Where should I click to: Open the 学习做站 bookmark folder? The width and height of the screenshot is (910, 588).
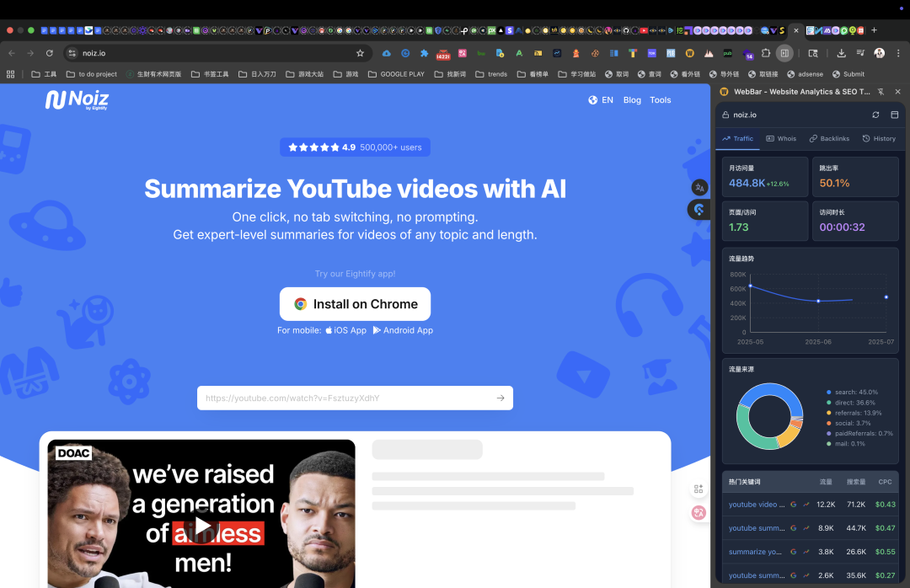577,74
